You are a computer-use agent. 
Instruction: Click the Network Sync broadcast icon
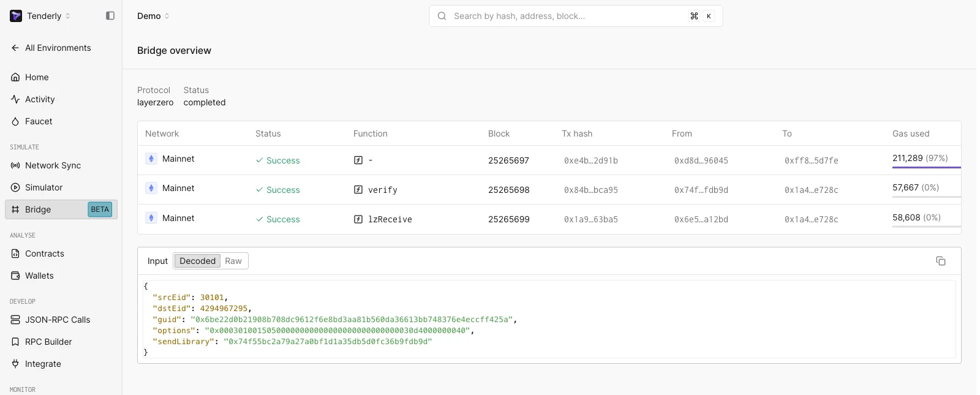(15, 165)
